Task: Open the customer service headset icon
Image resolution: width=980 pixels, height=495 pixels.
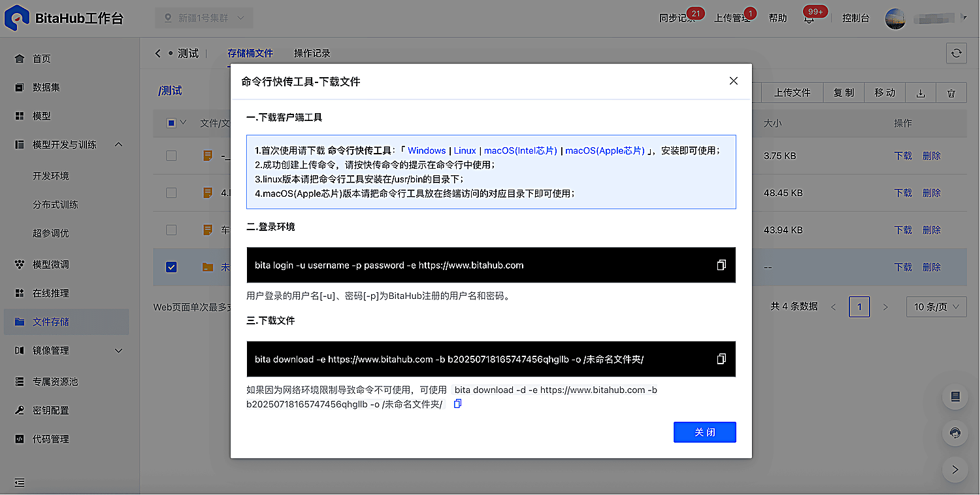Action: tap(955, 433)
